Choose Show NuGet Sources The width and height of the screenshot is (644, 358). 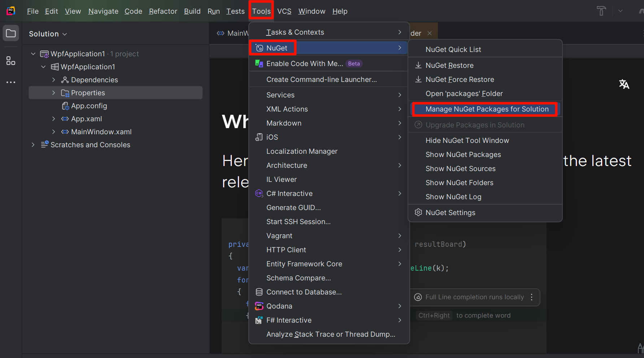[x=485, y=169]
